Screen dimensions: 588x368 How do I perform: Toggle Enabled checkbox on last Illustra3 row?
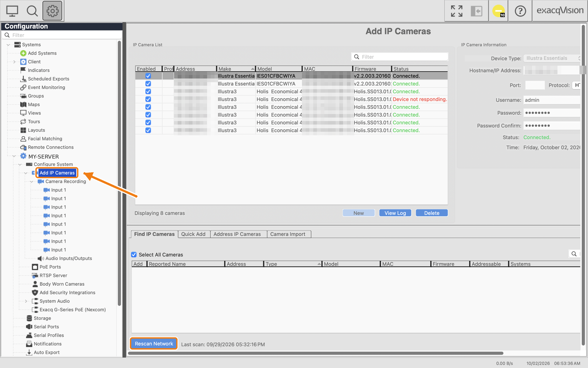148,130
